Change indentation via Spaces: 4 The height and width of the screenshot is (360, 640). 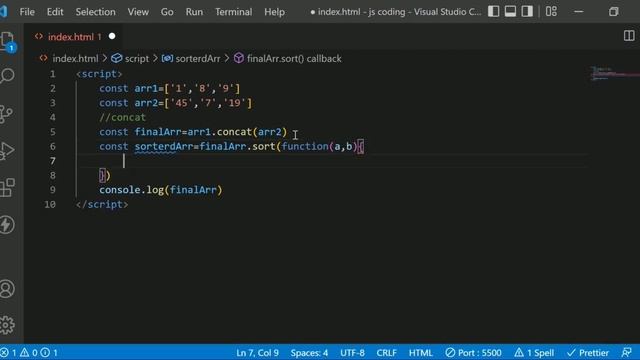click(x=309, y=353)
